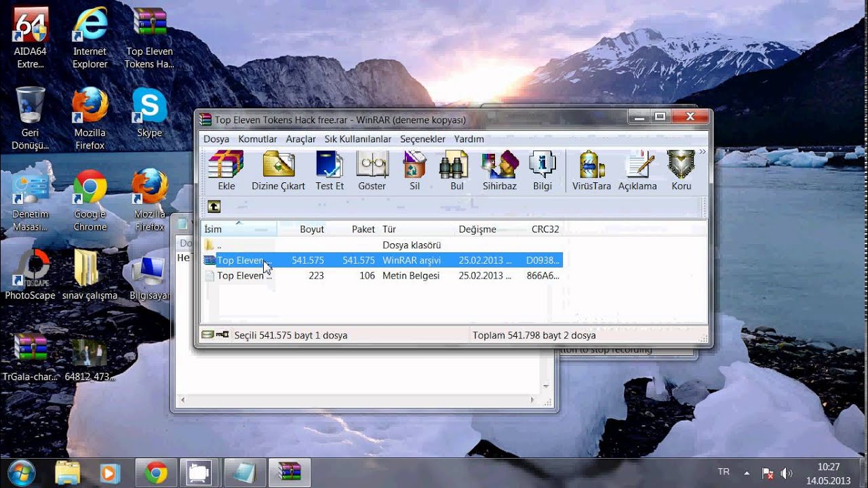Open Google Chrome desktop shortcut
The height and width of the screenshot is (488, 868).
pyautogui.click(x=90, y=201)
